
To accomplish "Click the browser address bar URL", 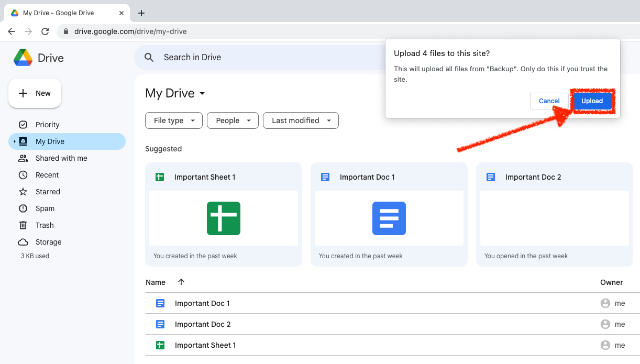I will click(x=130, y=31).
